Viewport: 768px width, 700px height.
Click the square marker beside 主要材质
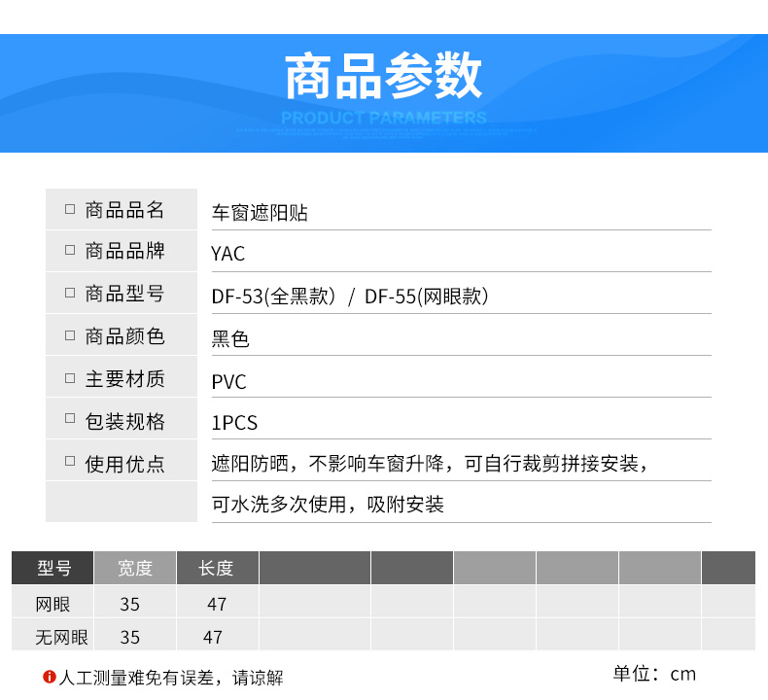point(70,378)
